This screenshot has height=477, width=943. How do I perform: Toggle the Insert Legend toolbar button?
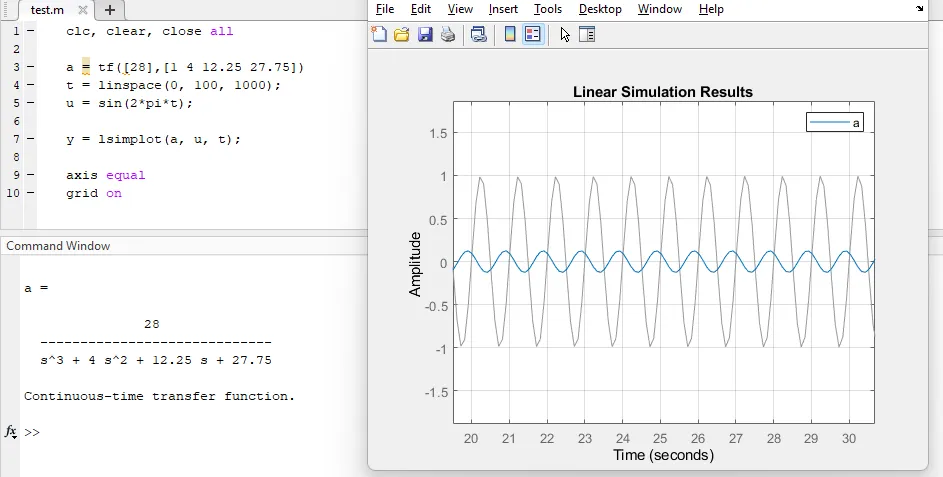(x=533, y=35)
